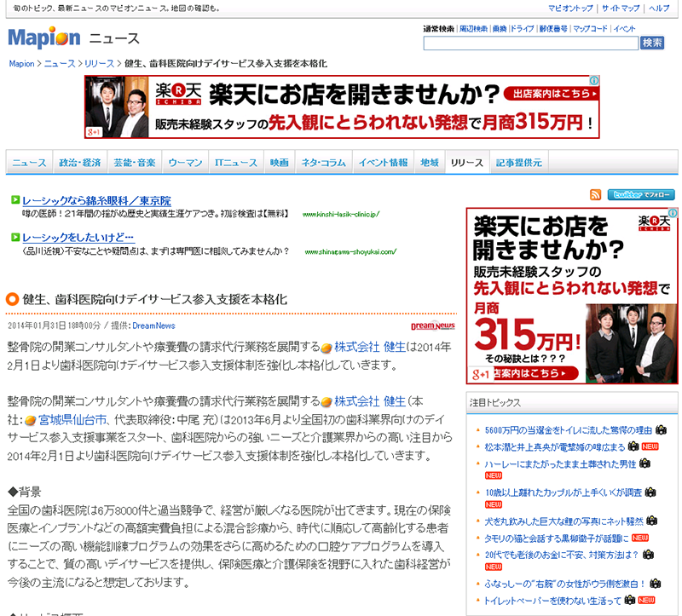682x616 pixels.
Task: Open the ネタ・コラム tab
Action: click(324, 163)
